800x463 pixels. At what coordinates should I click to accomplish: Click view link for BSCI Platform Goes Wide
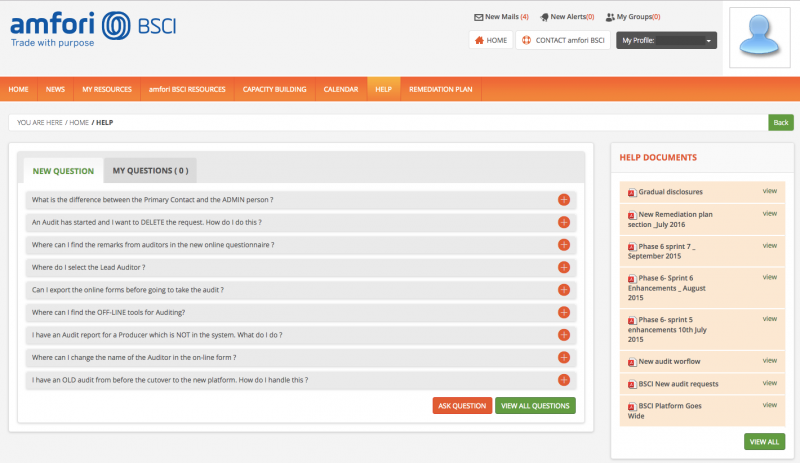pos(769,404)
